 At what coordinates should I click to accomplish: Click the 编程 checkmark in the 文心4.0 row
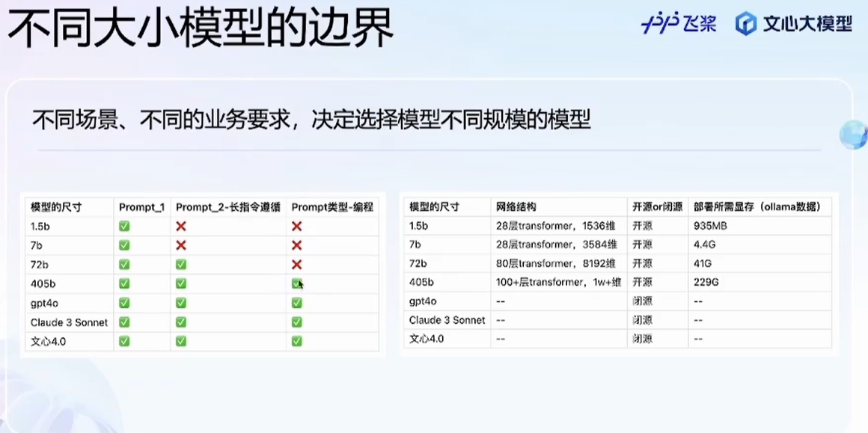pos(297,341)
